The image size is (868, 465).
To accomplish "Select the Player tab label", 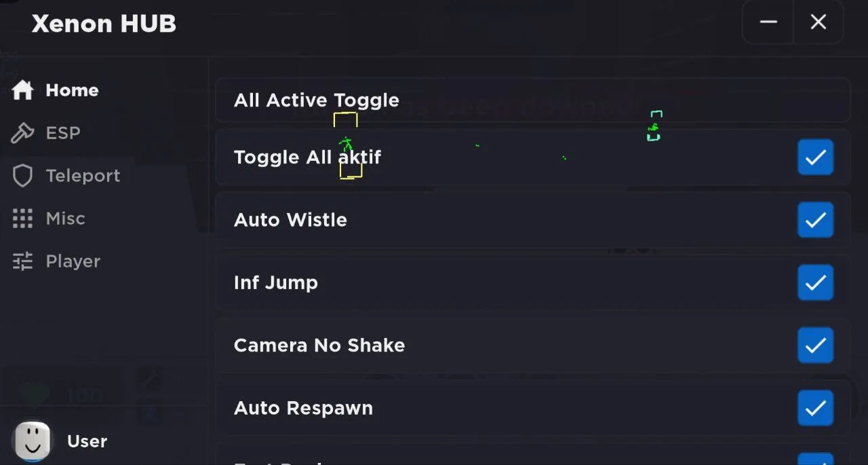I will 73,261.
